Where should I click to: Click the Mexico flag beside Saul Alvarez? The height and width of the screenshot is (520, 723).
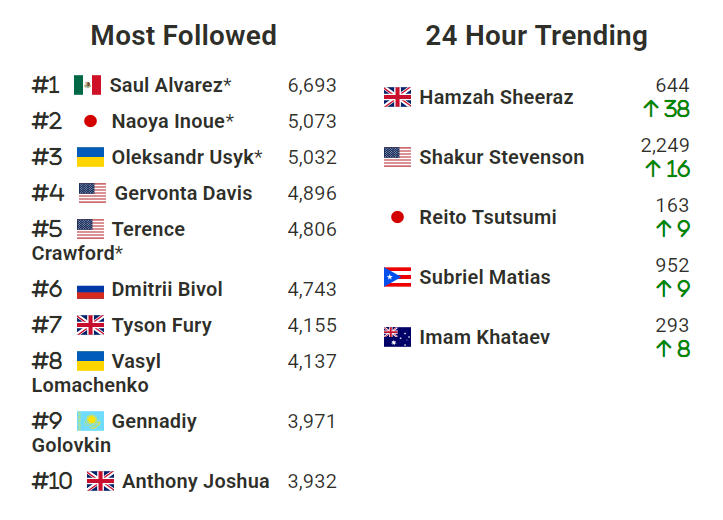88,85
